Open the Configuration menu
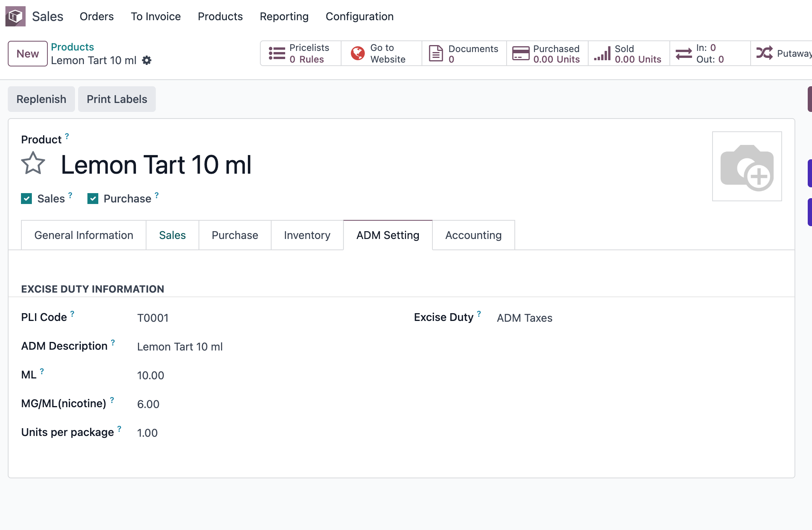This screenshot has width=812, height=530. 359,16
